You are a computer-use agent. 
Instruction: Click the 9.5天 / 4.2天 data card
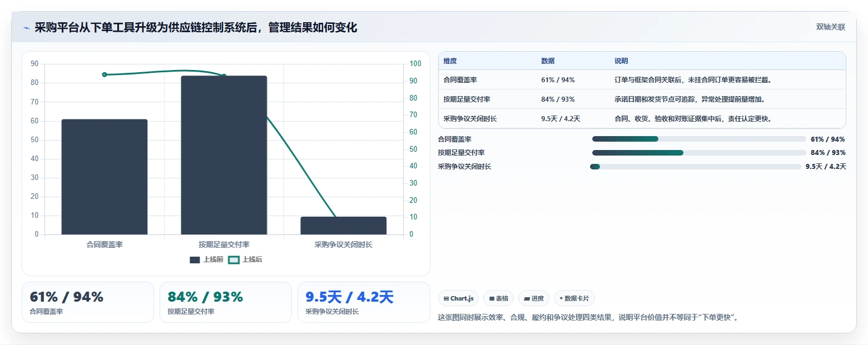tap(364, 302)
